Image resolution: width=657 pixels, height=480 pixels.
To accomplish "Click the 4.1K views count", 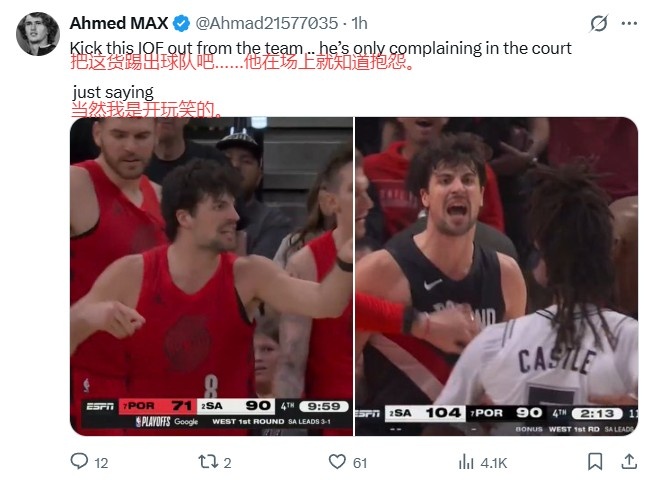I will click(x=494, y=463).
